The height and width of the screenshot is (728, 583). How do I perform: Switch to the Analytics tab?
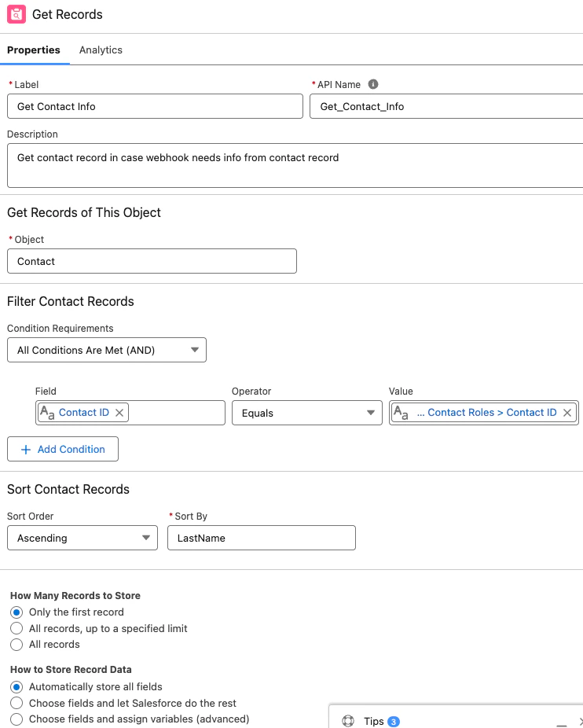(x=101, y=50)
